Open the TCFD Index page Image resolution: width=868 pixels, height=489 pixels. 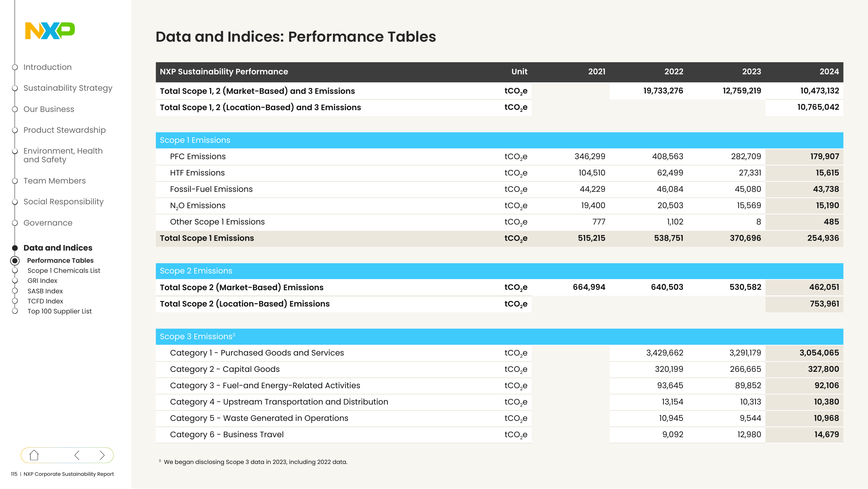tap(45, 301)
